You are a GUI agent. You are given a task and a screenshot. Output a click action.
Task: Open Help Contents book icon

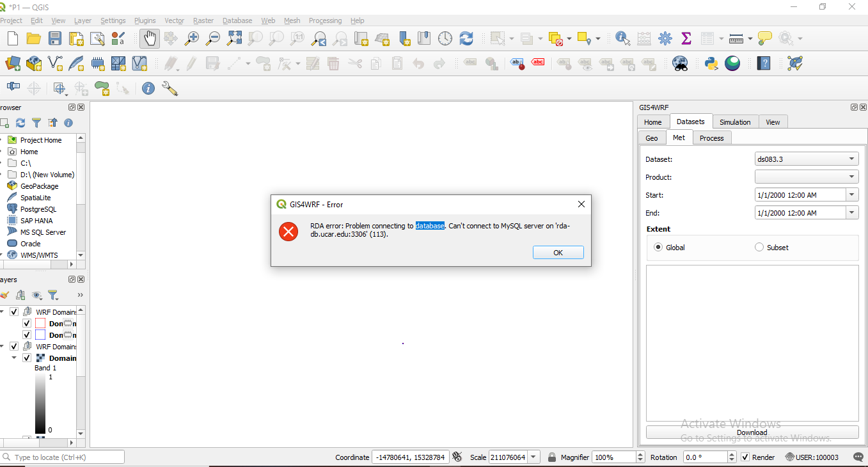pos(764,63)
